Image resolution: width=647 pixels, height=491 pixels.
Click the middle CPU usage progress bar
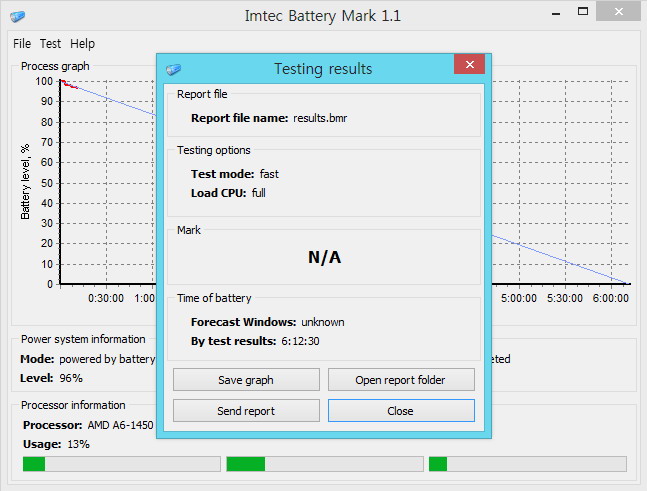[x=324, y=464]
